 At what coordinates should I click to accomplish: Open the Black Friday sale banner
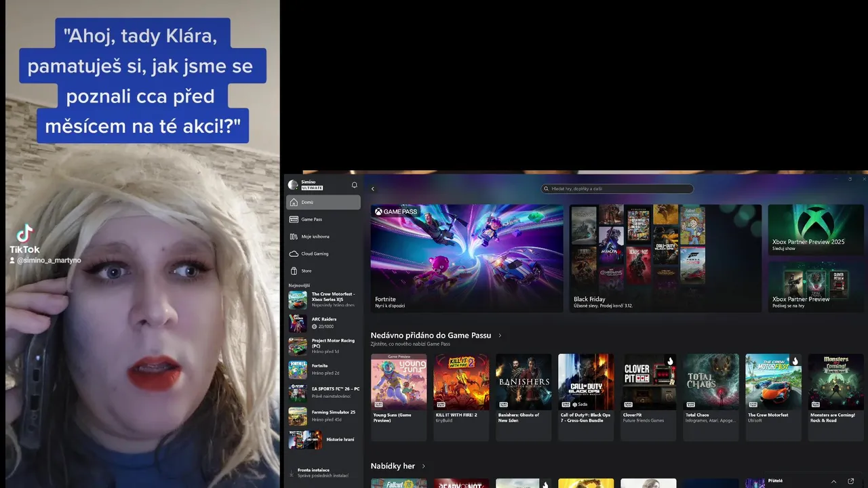(665, 258)
